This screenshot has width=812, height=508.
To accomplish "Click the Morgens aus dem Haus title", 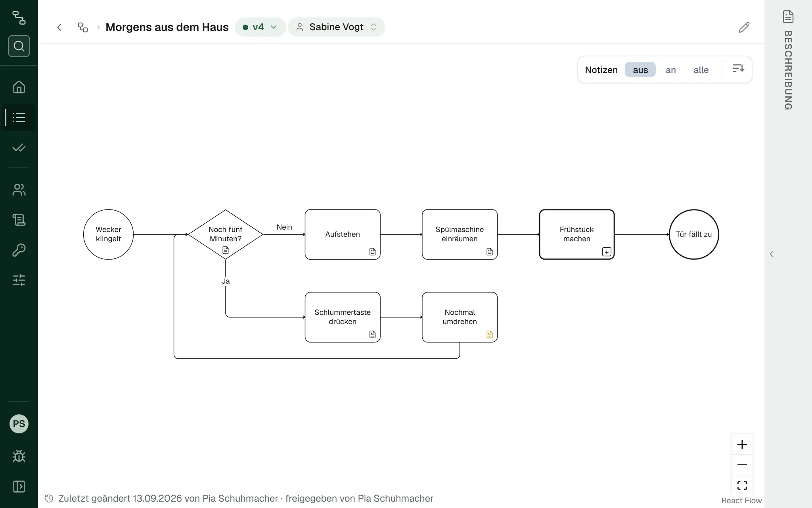I will [x=167, y=27].
